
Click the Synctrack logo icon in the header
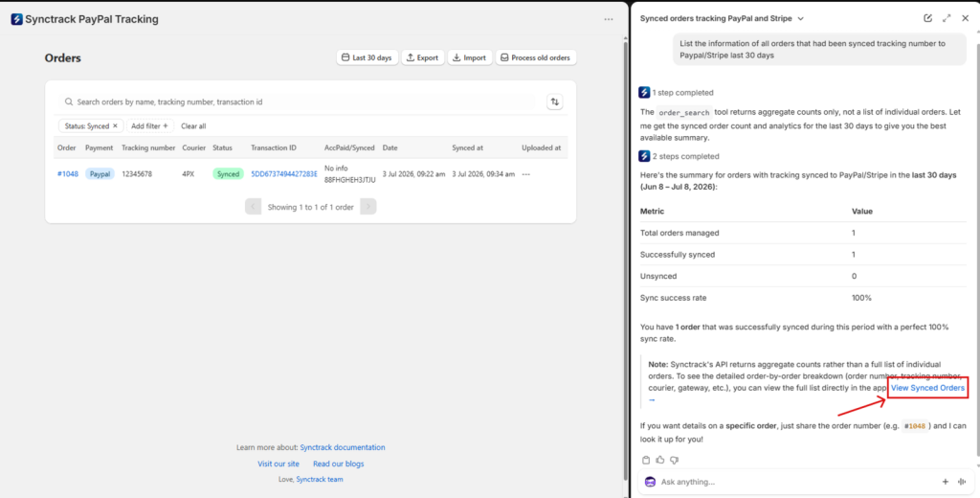tap(17, 19)
